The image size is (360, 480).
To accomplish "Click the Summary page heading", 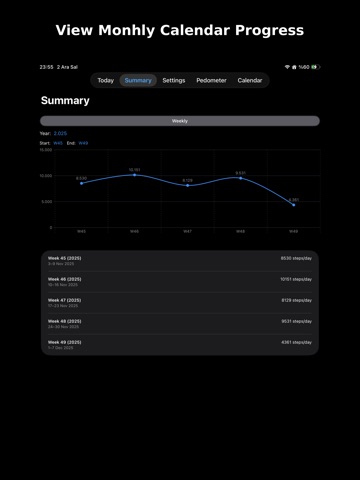I will point(65,101).
